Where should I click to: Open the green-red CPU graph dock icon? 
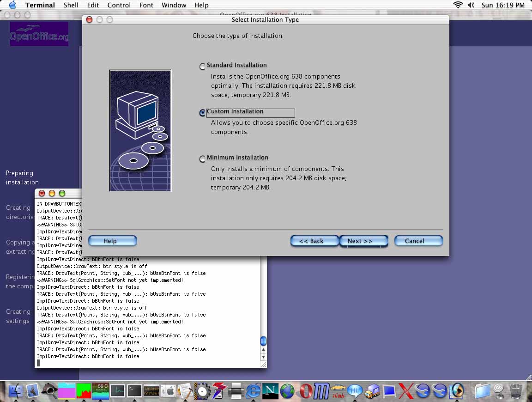pos(84,391)
